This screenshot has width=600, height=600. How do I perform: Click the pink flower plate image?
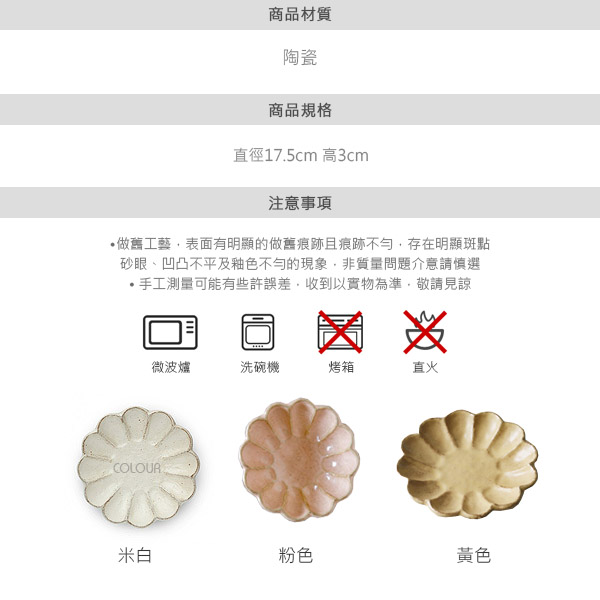[300, 460]
